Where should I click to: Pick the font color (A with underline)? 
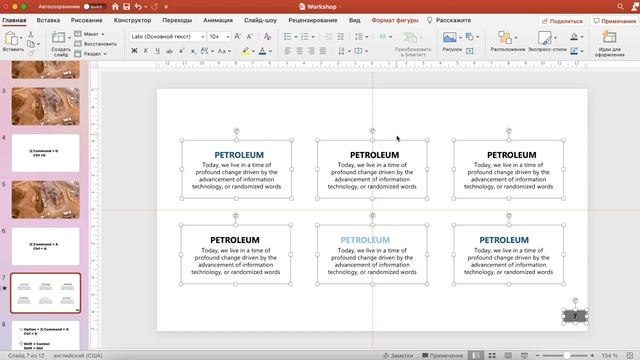click(x=262, y=51)
